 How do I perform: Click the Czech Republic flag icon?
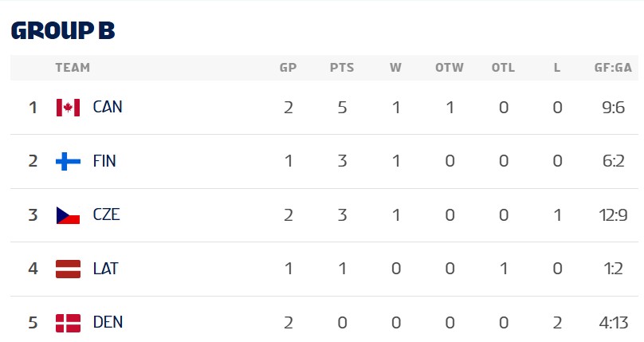(x=68, y=214)
